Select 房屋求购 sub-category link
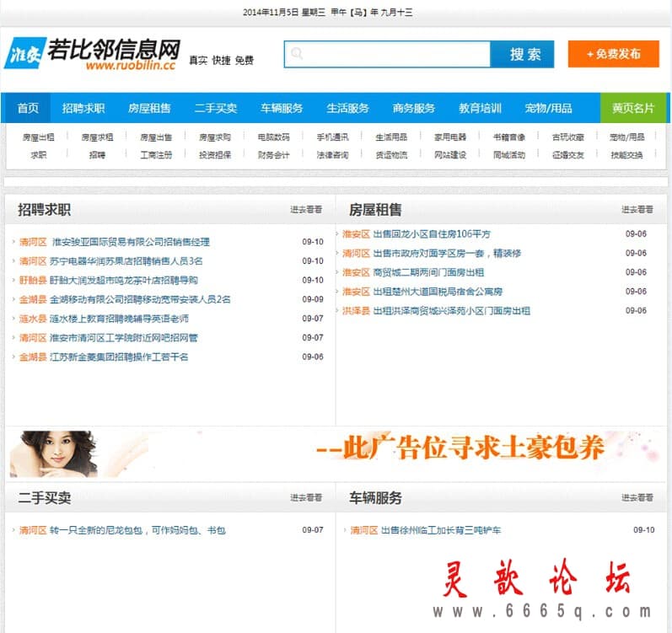 [x=215, y=137]
